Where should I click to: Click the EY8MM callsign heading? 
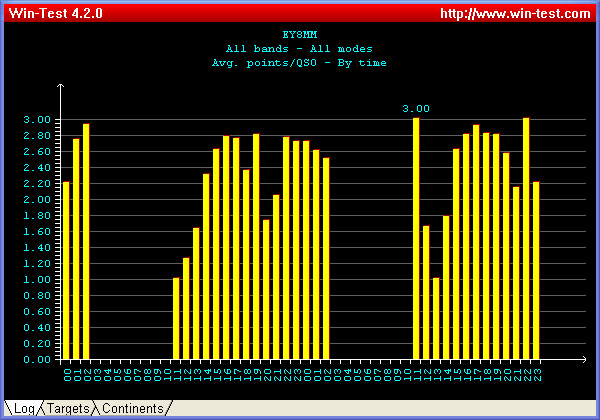pos(300,35)
